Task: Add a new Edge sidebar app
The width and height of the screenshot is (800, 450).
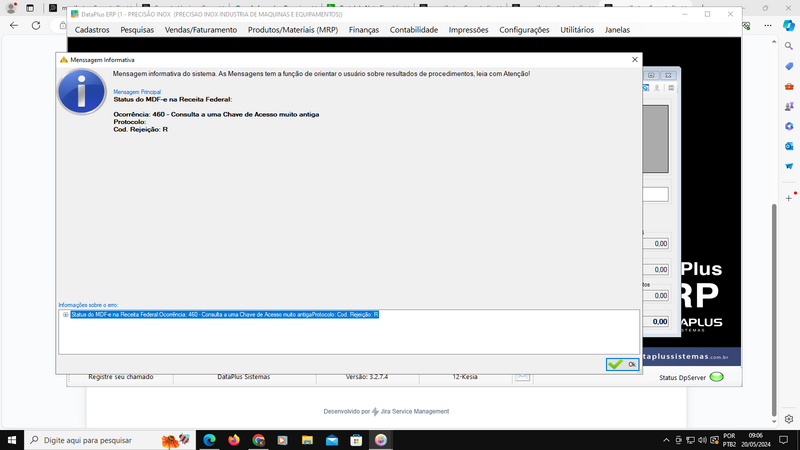Action: (x=789, y=198)
